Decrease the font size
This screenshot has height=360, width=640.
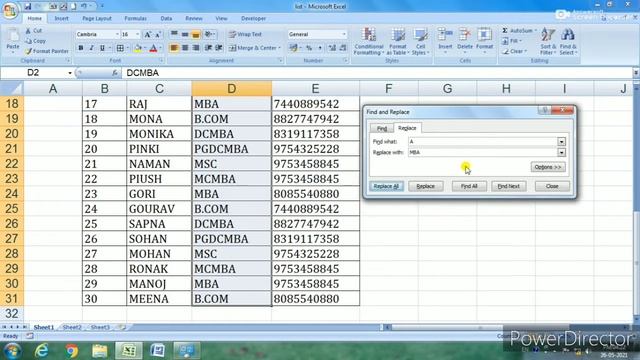(x=158, y=35)
